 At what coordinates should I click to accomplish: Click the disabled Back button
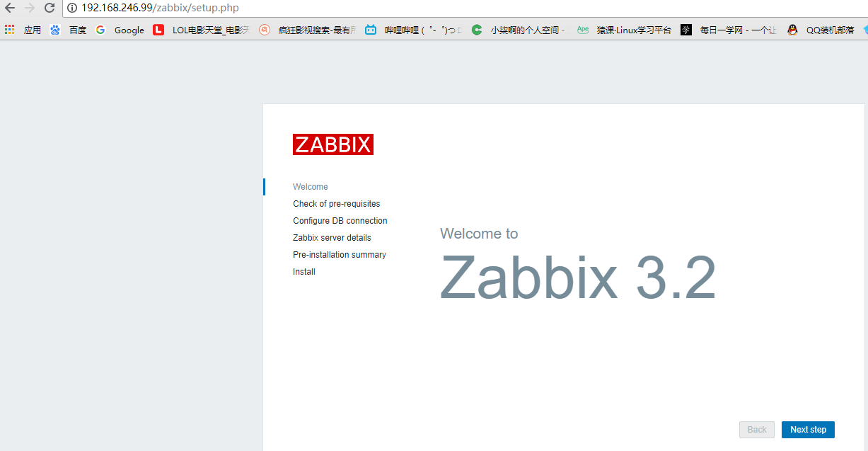757,430
